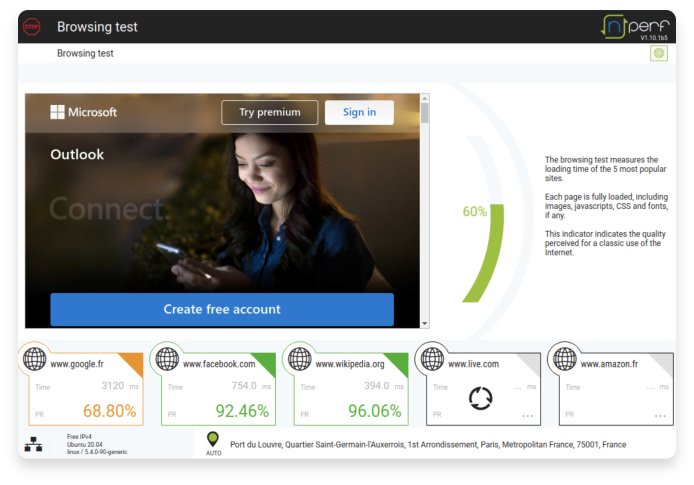Click the network connection icon
This screenshot has height=485, width=694.
coord(33,444)
